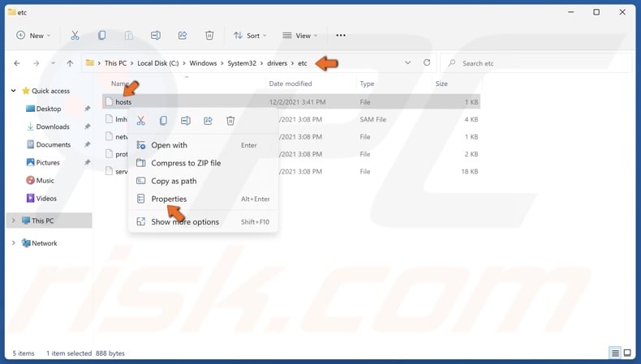Open Pictures in Quick access
Image resolution: width=641 pixels, height=364 pixels.
point(48,163)
